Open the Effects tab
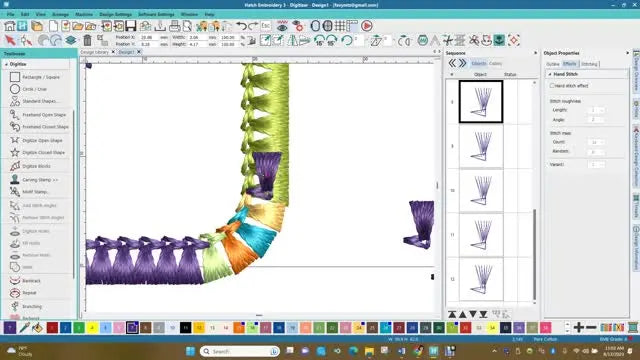640x360 pixels. [569, 64]
